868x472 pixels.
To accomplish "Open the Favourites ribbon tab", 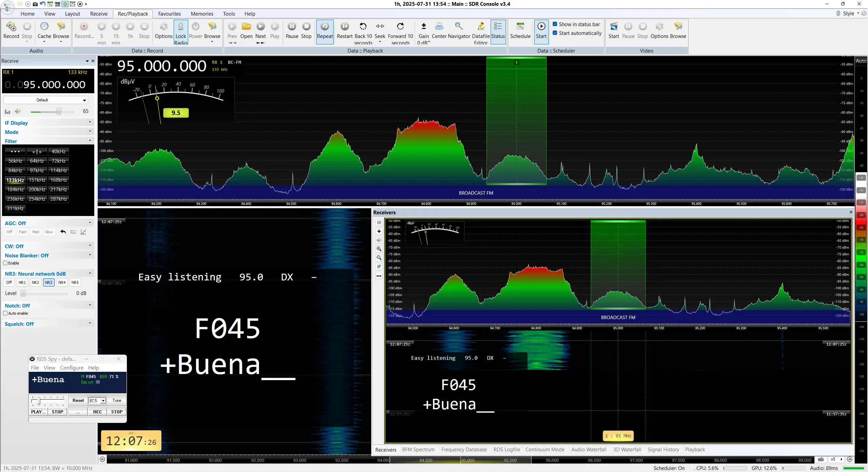I will 169,14.
